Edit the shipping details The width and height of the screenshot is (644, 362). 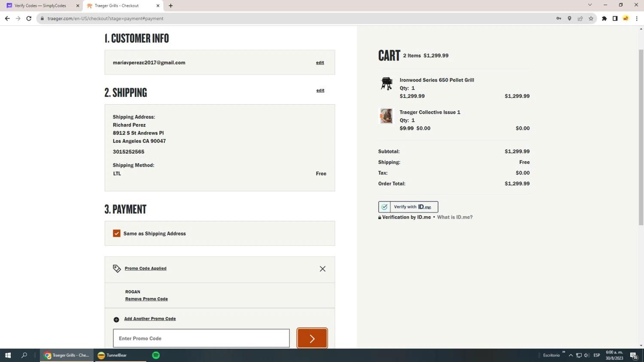pyautogui.click(x=320, y=90)
